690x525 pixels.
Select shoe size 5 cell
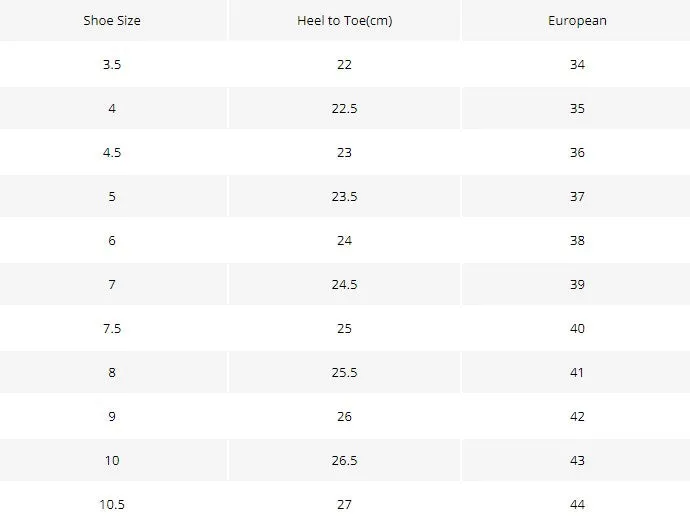click(x=112, y=196)
